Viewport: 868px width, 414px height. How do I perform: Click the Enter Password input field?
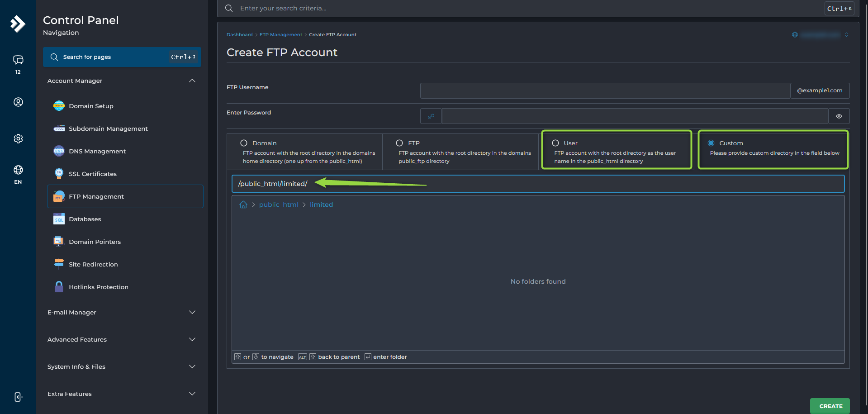pyautogui.click(x=635, y=116)
